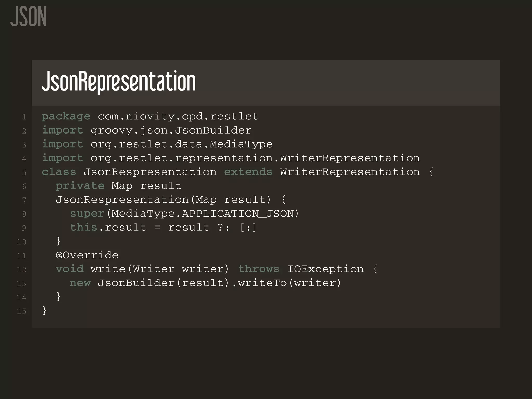This screenshot has height=399, width=532.
Task: Click the extends keyword on line 5
Action: pyautogui.click(x=248, y=172)
